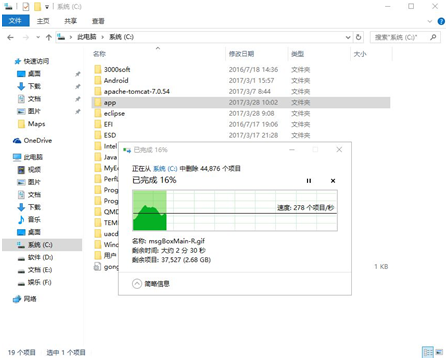Open pinned 图片 under quick access
This screenshot has height=360, width=448.
[x=34, y=111]
